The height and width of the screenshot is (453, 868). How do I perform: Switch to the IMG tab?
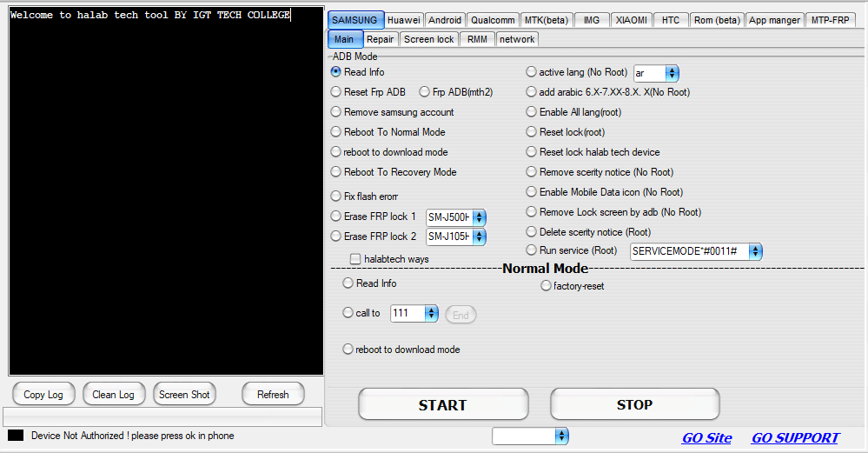[x=592, y=21]
